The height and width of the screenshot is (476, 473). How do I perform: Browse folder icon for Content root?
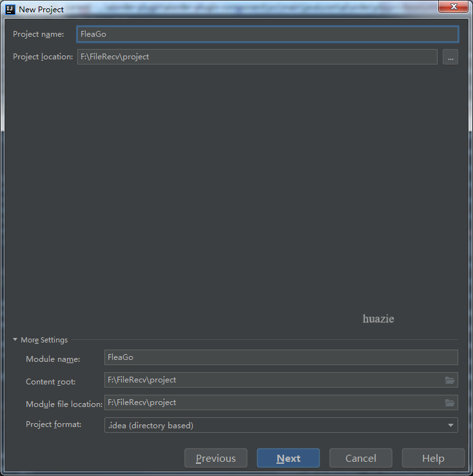point(450,380)
